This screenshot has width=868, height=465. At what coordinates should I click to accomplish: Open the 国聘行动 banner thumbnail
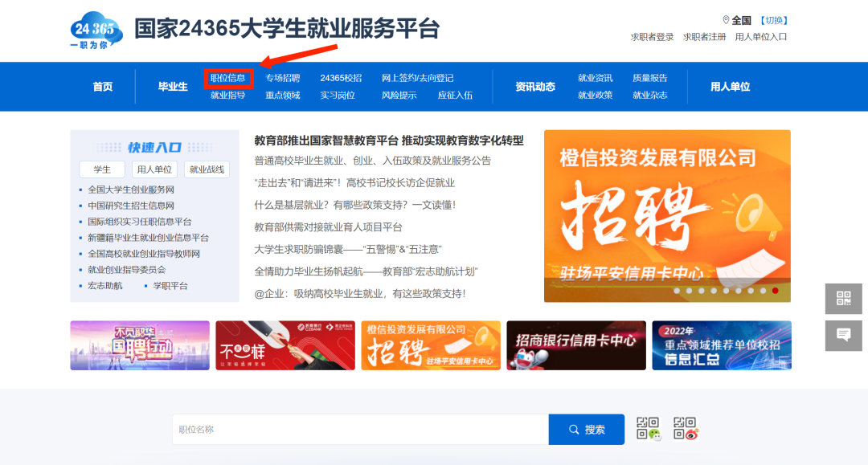point(140,345)
